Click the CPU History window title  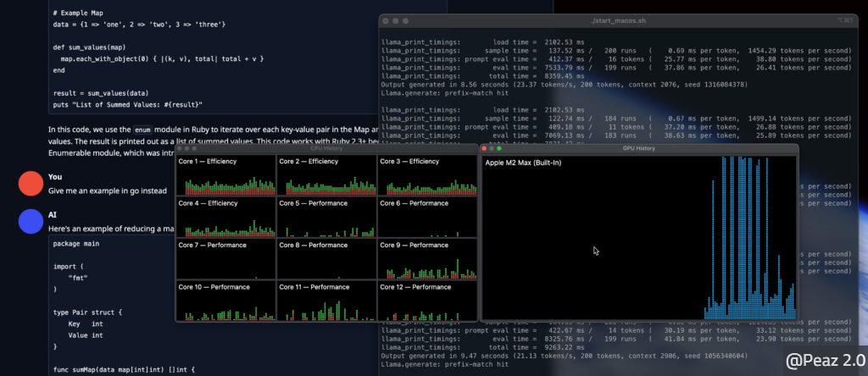pos(326,148)
